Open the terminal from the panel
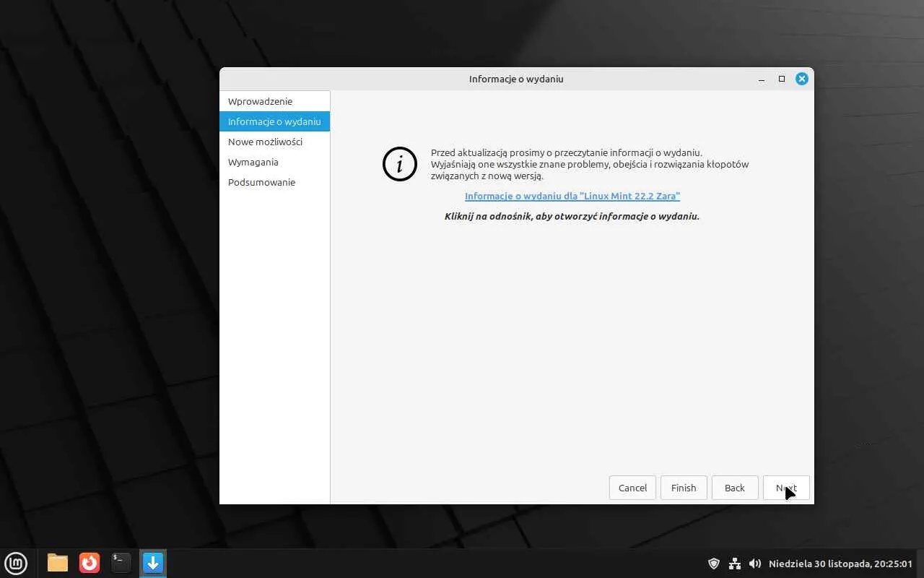 (x=121, y=563)
